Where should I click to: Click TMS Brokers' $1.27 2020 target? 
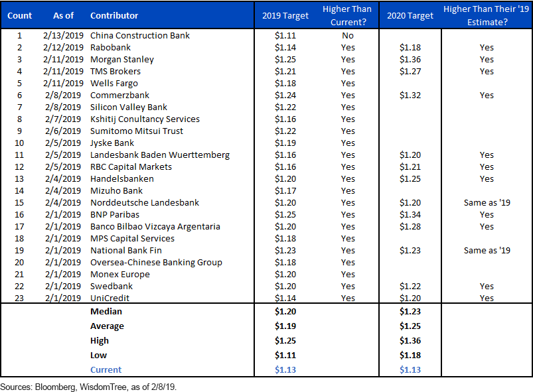(x=410, y=72)
